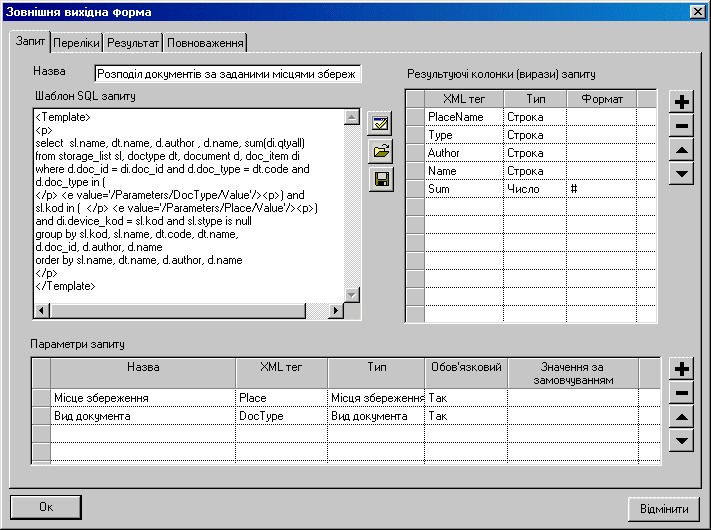Move query parameter down arrow
The width and height of the screenshot is (711, 530).
coord(681,441)
